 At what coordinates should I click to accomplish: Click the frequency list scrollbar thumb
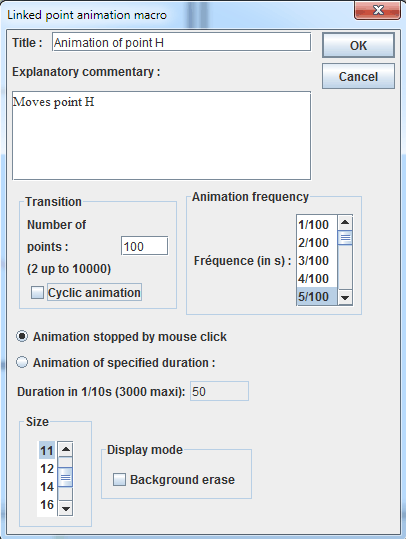pos(345,238)
